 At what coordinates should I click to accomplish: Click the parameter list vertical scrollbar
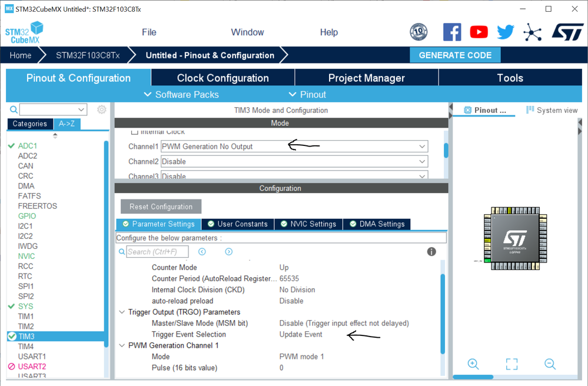443,314
